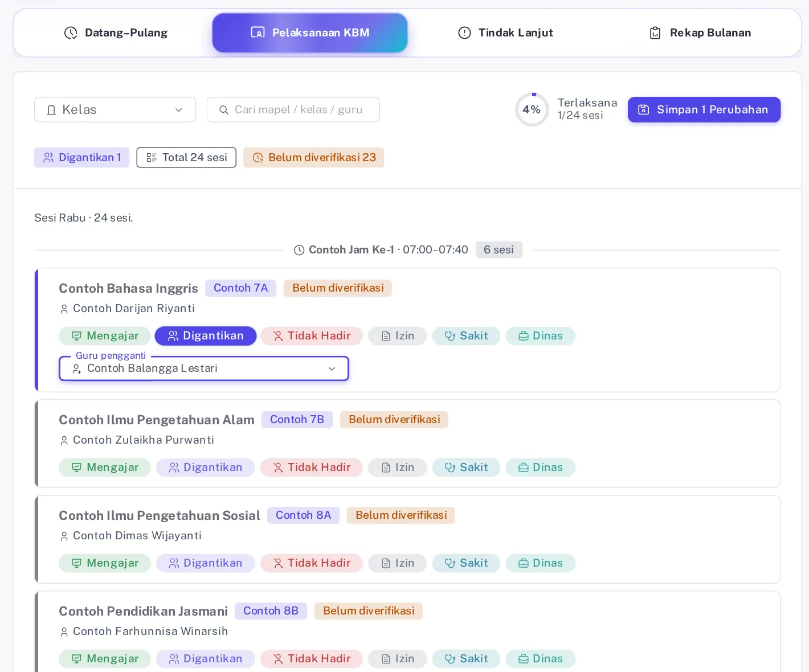
Task: Choose Digantikan for Ilmu Pengetahuan Alam session
Action: pos(206,468)
